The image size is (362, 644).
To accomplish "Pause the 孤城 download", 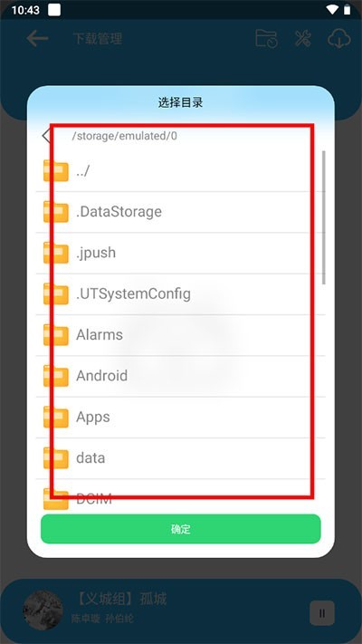I will pyautogui.click(x=322, y=613).
